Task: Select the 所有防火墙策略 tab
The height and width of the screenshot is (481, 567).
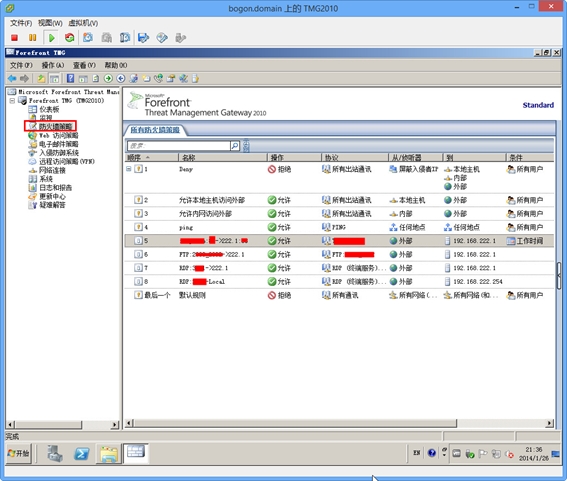Action: click(155, 130)
